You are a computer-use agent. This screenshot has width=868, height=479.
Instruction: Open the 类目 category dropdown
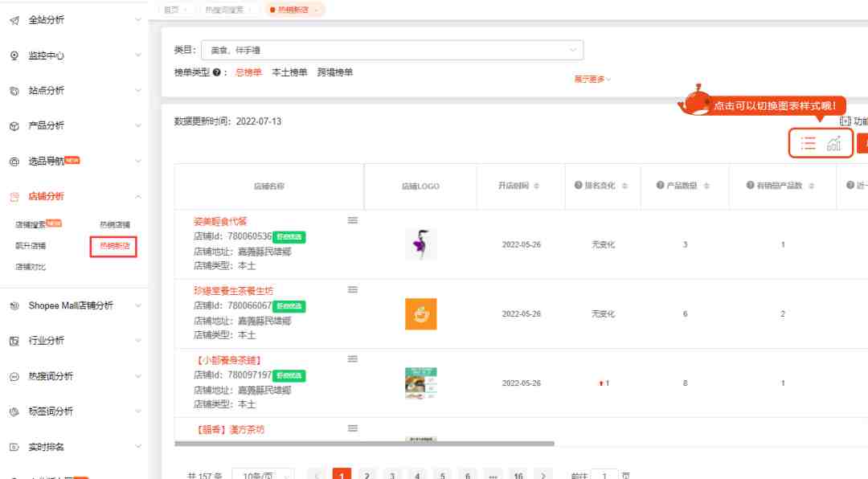coord(392,51)
